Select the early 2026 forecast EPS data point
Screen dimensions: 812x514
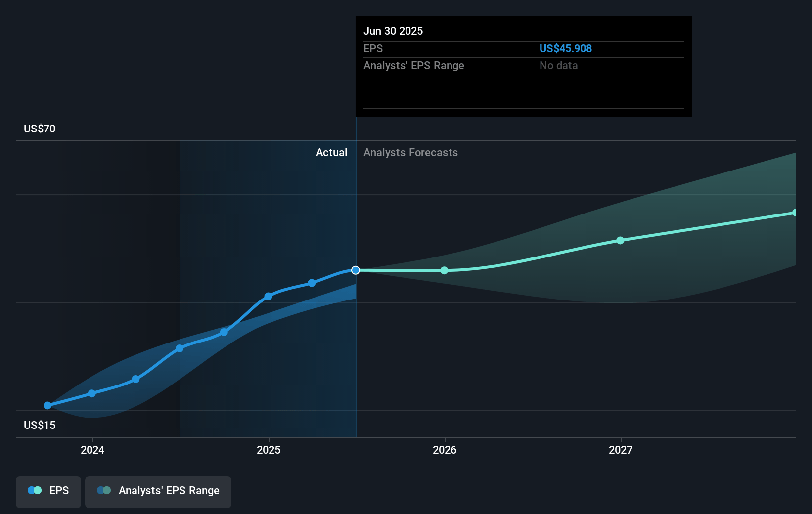point(444,270)
